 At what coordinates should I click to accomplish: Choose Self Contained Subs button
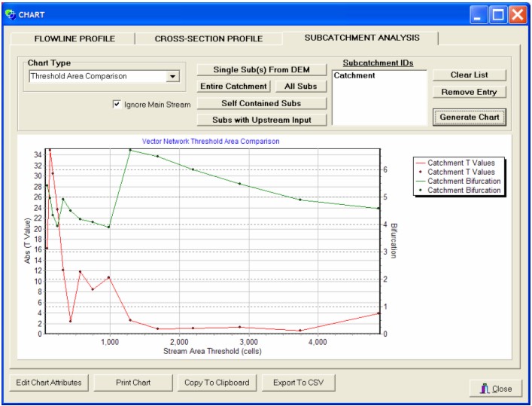261,103
